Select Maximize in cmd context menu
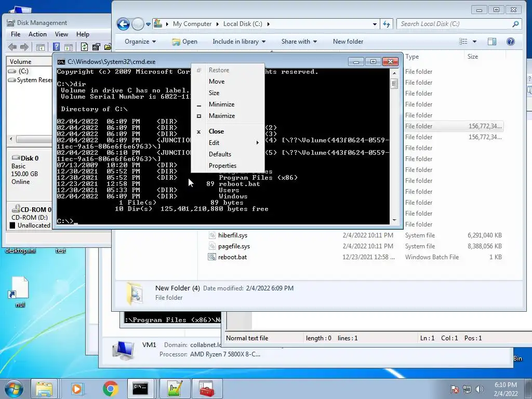Screen dimensions: 532x399 228,116
